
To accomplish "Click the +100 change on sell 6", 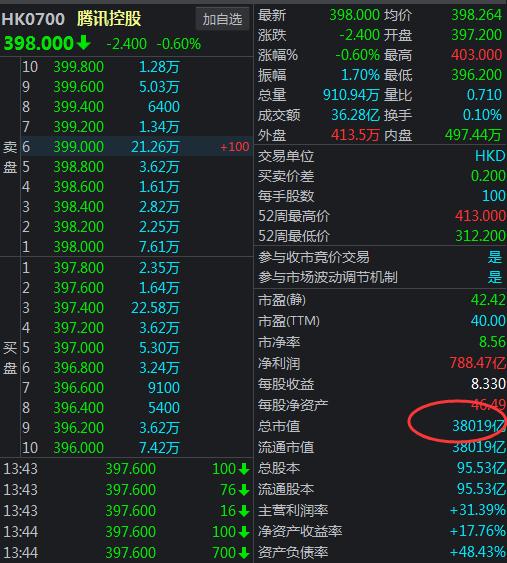I will tap(234, 146).
